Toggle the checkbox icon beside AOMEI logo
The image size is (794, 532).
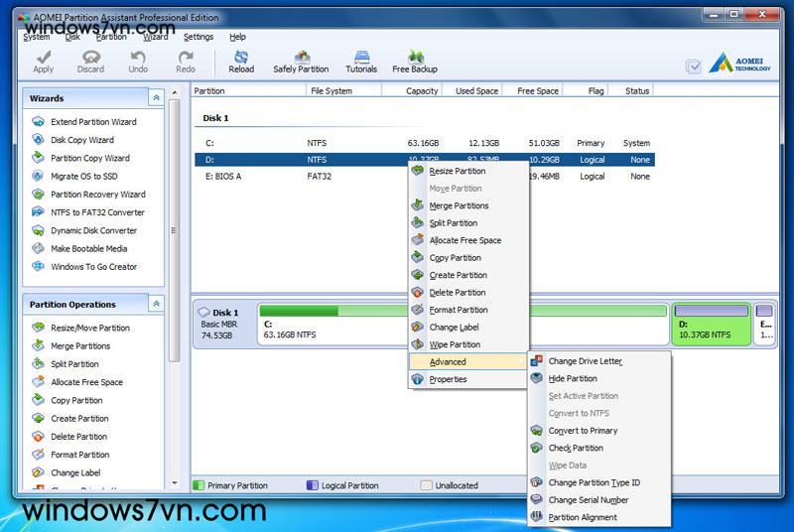point(693,66)
